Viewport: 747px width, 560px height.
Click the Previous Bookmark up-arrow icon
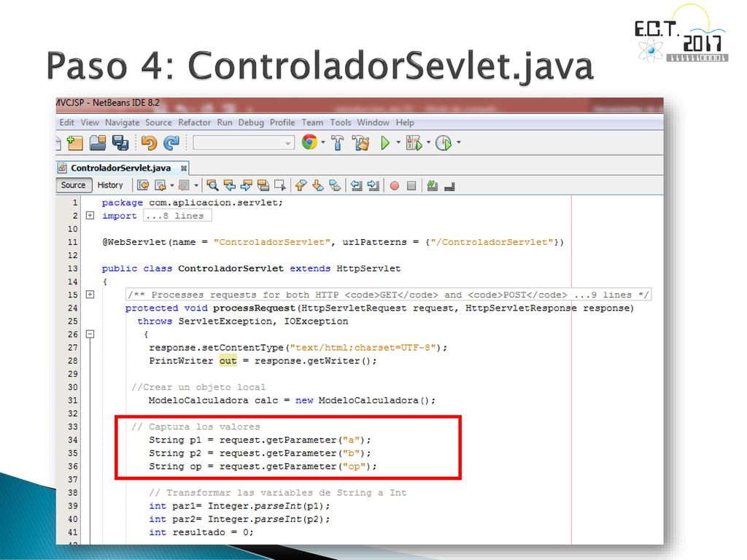(x=301, y=185)
